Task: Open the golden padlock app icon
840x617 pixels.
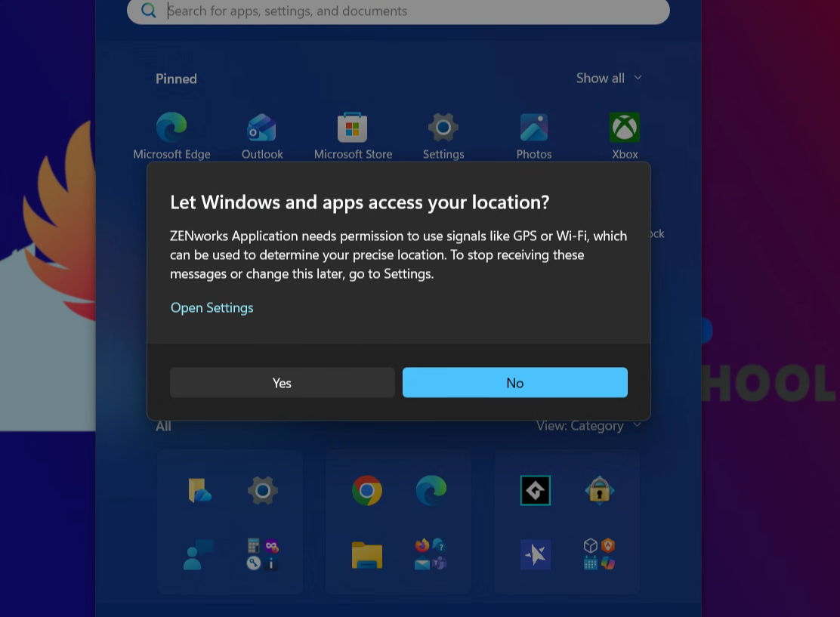Action: [x=600, y=490]
